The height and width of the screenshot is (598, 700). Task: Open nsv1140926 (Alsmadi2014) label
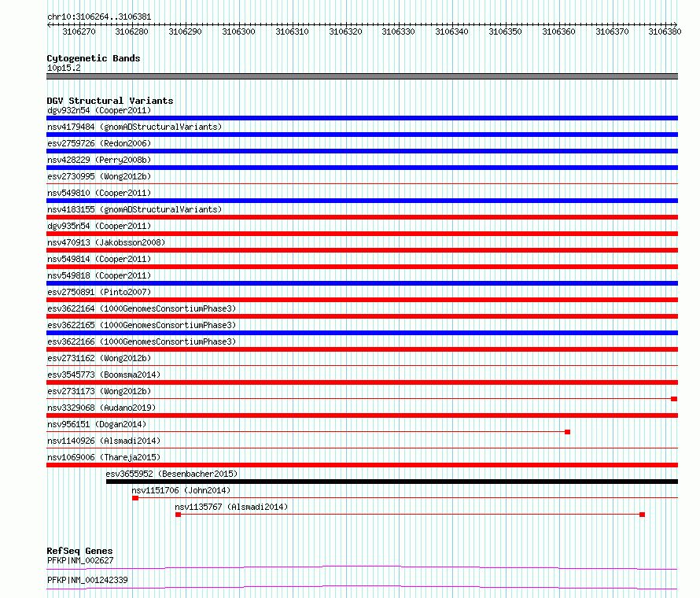(104, 441)
